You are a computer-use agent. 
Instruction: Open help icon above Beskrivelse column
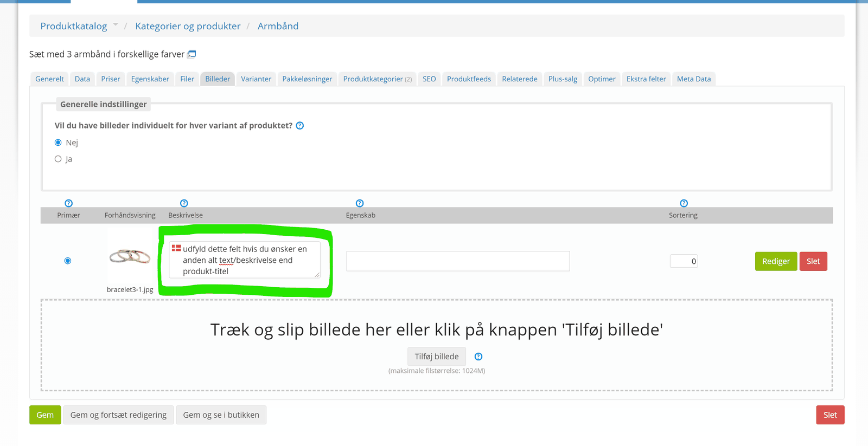coord(184,203)
